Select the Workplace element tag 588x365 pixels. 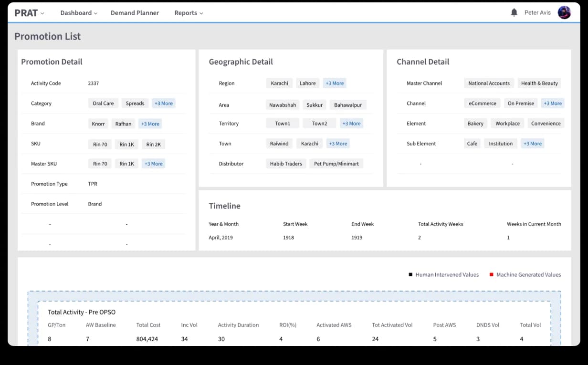click(x=508, y=124)
